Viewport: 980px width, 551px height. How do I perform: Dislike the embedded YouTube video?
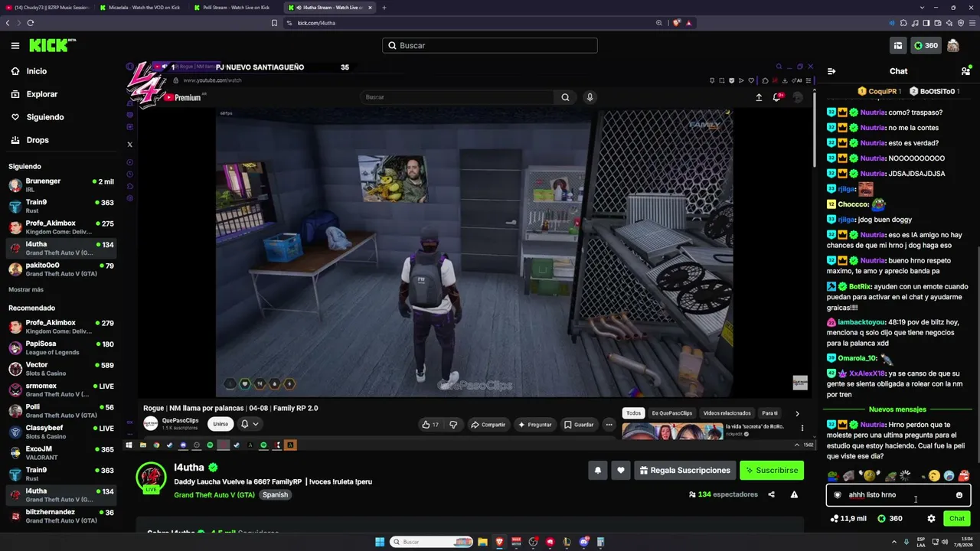pyautogui.click(x=453, y=425)
